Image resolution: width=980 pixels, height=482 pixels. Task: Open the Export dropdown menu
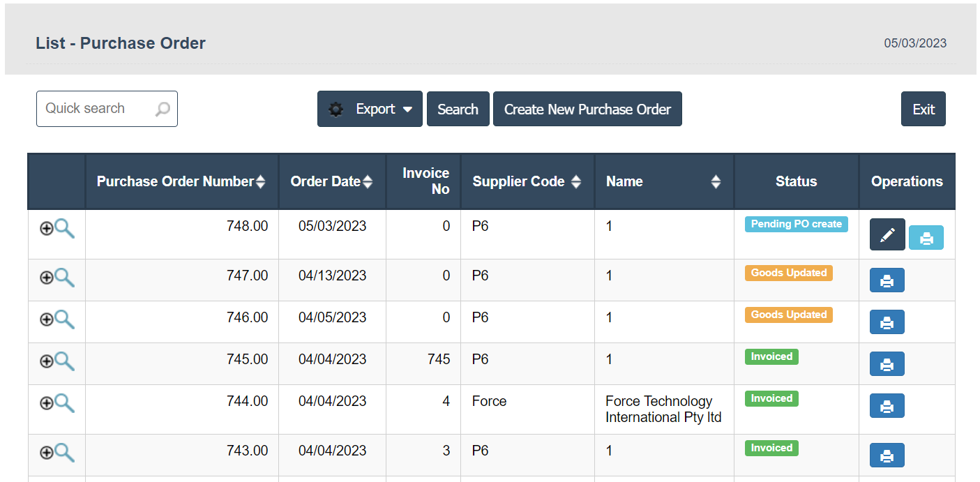(x=370, y=110)
